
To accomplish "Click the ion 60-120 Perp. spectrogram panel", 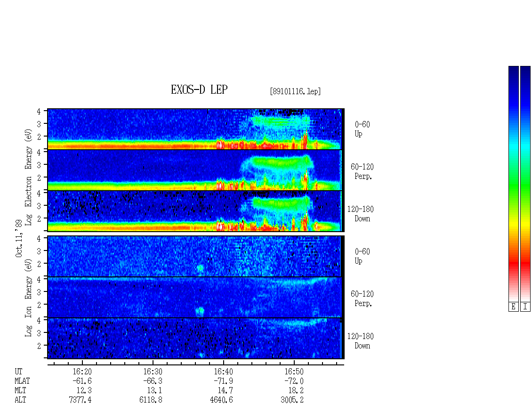I will [x=195, y=297].
